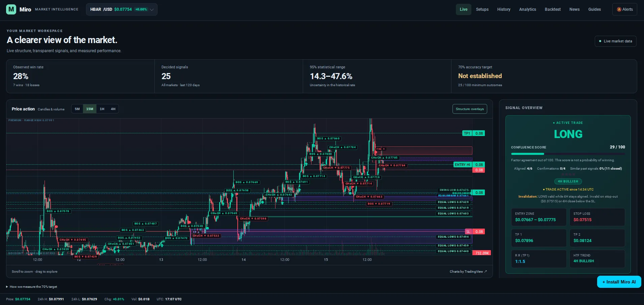The height and width of the screenshot is (305, 644).
Task: Click the UTC 17:07 clock in status bar
Action: (169, 299)
